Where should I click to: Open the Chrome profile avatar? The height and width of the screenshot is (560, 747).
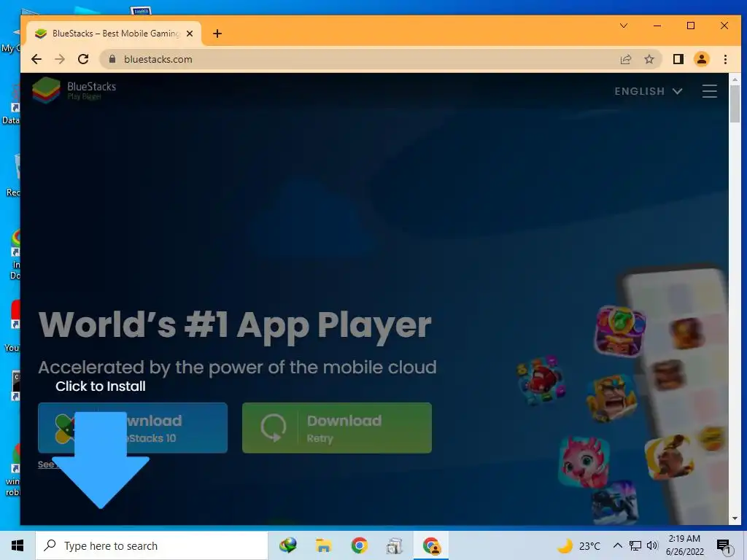pos(701,59)
